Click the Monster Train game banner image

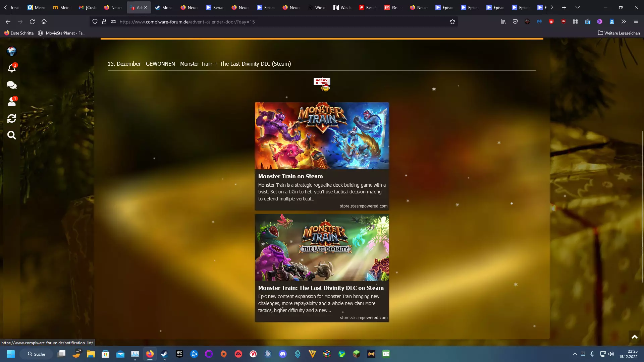tap(322, 136)
